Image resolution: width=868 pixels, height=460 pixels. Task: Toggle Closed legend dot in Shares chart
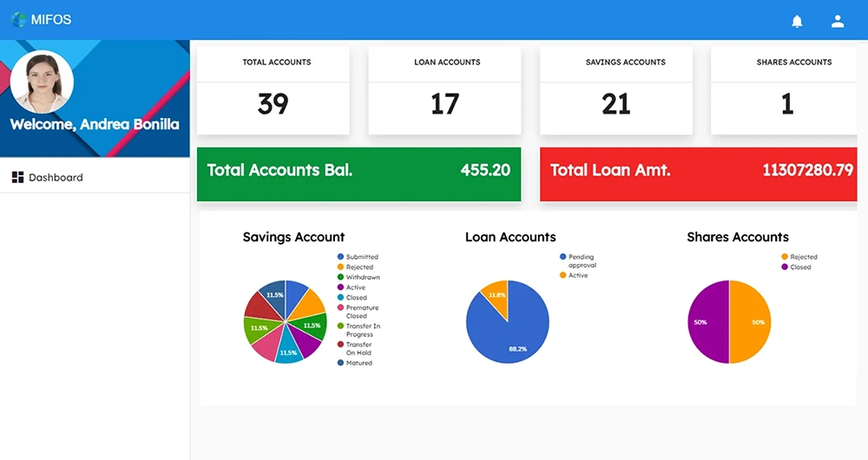tap(785, 266)
